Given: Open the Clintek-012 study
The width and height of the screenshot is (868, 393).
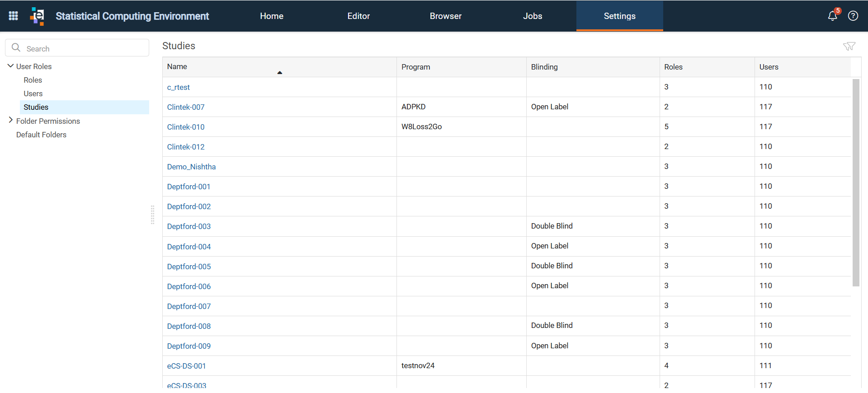Looking at the screenshot, I should pos(186,147).
